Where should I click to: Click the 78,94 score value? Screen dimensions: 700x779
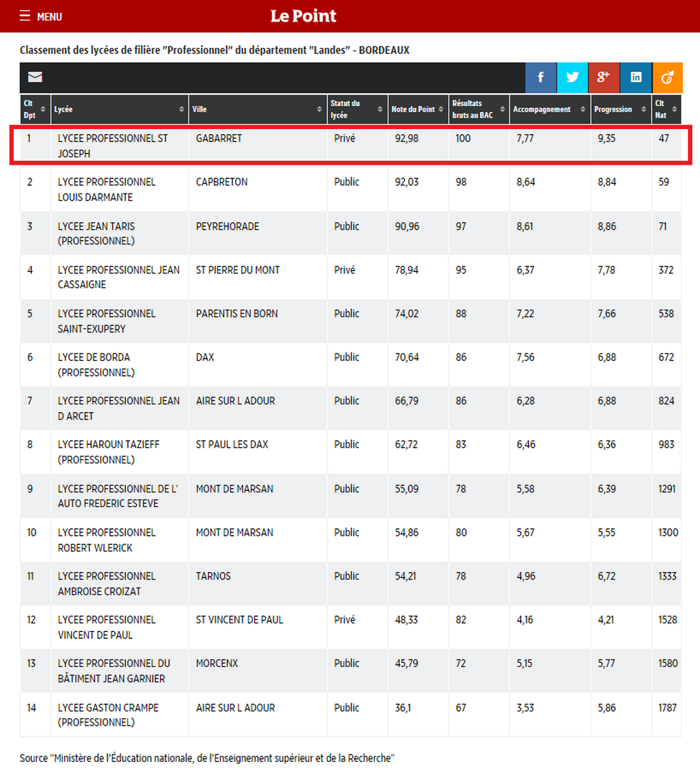pos(407,270)
